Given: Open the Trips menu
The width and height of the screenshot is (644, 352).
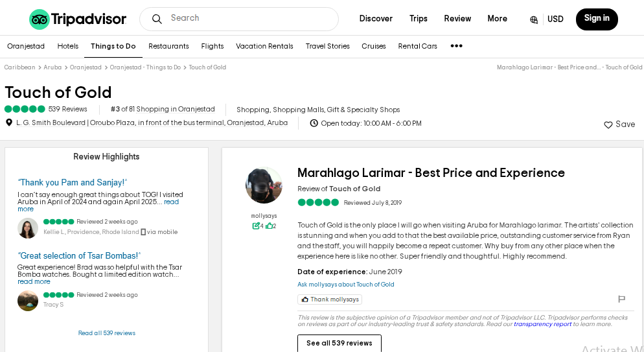Looking at the screenshot, I should 418,19.
